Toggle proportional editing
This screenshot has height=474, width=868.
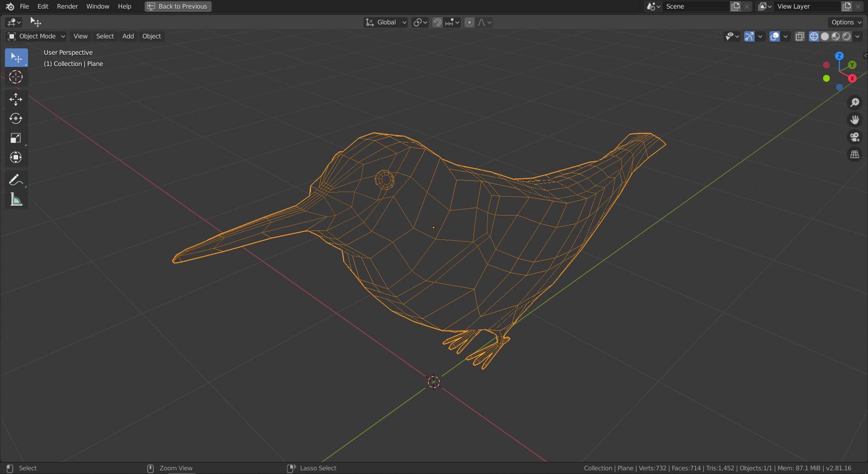click(x=470, y=22)
